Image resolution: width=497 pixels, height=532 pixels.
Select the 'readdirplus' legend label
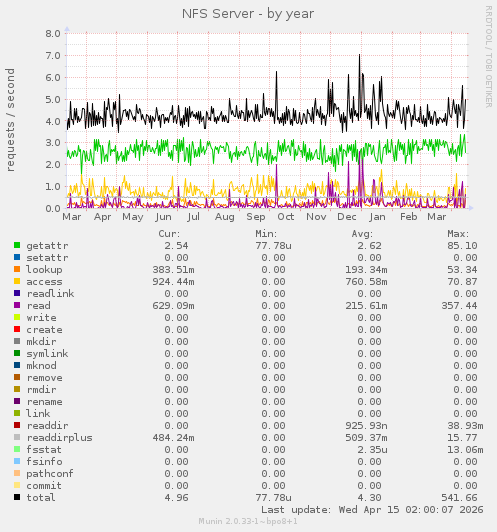point(59,438)
